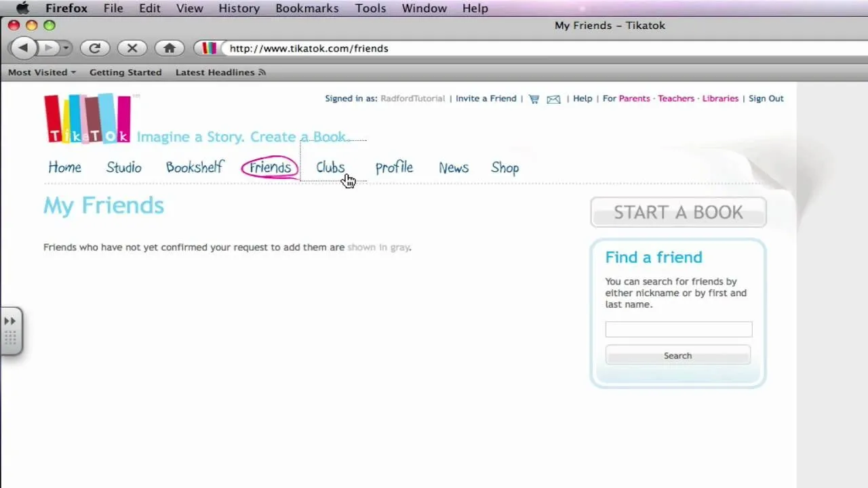Click the Search button
868x488 pixels.
coord(677,355)
